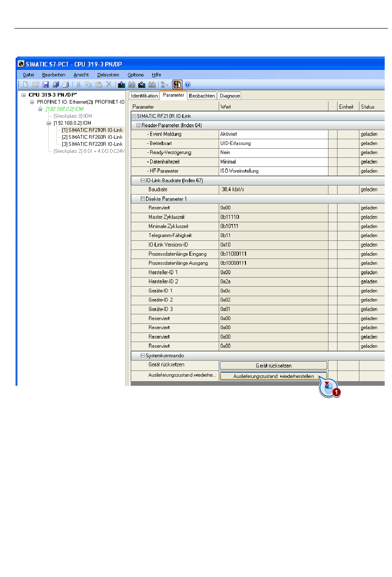Click the Datenhaltezeit value Minimal
The width and height of the screenshot is (392, 577).
click(x=273, y=162)
